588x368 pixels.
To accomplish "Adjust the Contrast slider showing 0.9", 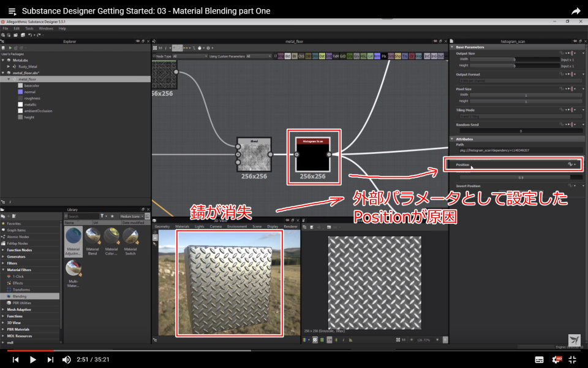I will coord(521,178).
